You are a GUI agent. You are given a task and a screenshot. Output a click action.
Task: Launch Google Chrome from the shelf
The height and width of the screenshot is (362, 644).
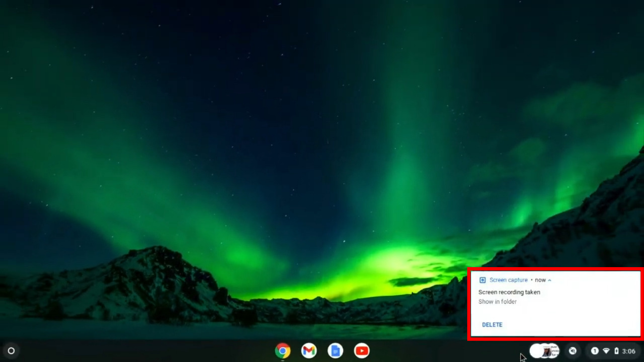[282, 351]
